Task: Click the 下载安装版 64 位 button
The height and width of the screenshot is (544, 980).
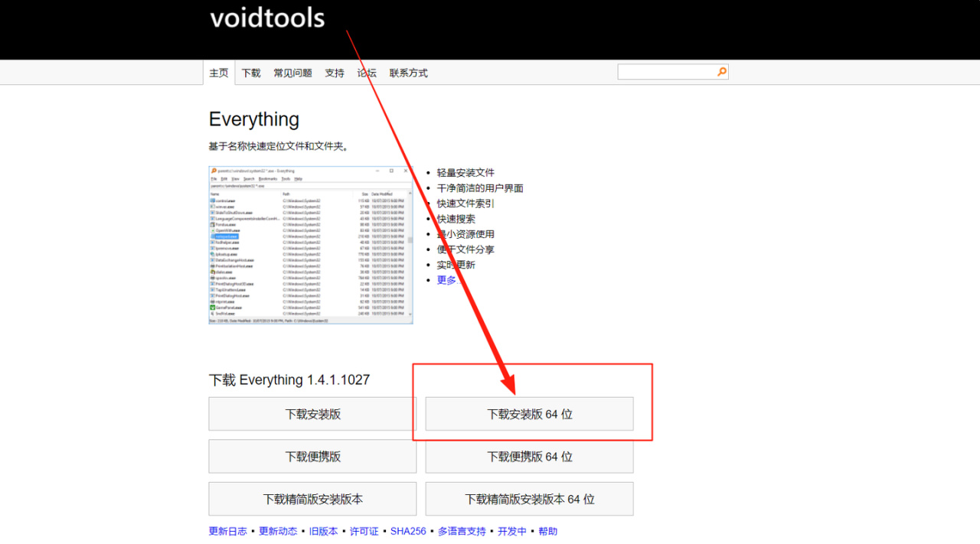Action: point(530,414)
